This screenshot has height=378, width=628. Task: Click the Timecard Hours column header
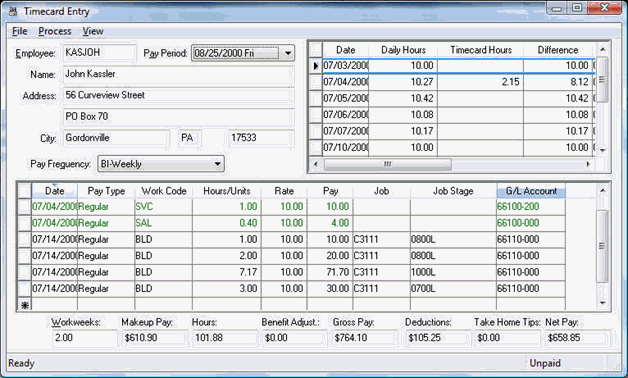pos(481,50)
